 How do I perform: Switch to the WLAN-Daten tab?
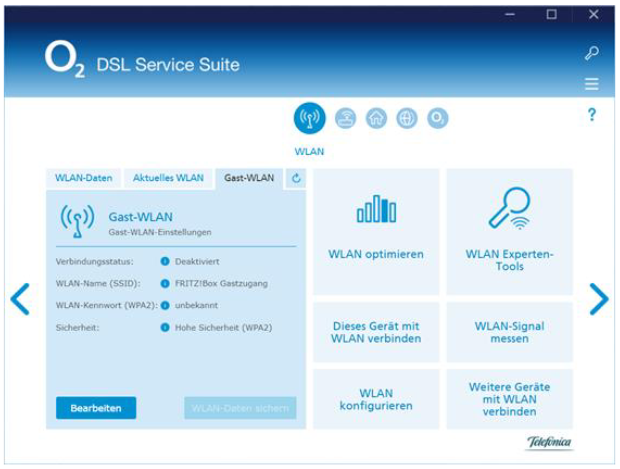(x=84, y=178)
